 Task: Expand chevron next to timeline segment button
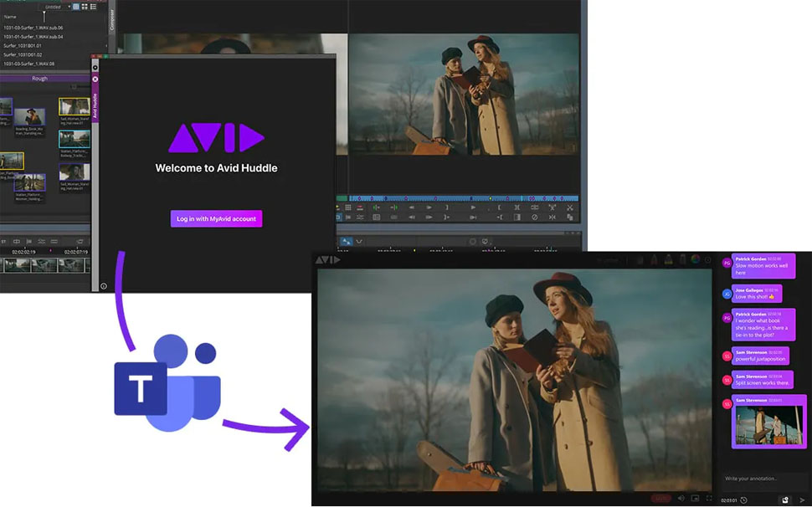click(358, 242)
